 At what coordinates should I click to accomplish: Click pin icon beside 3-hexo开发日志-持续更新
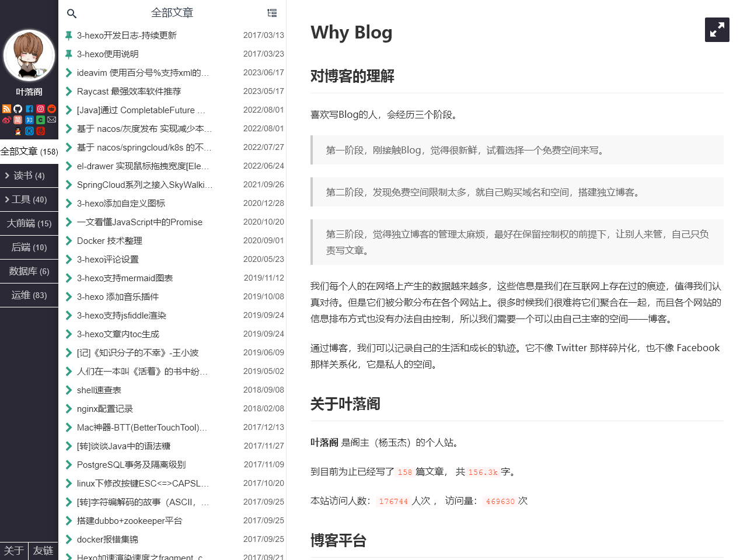69,36
